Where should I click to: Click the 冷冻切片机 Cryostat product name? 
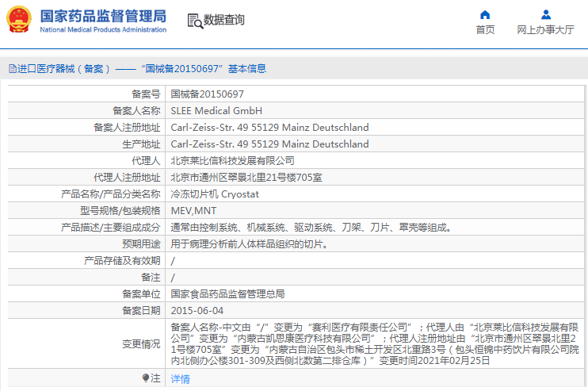pyautogui.click(x=215, y=194)
